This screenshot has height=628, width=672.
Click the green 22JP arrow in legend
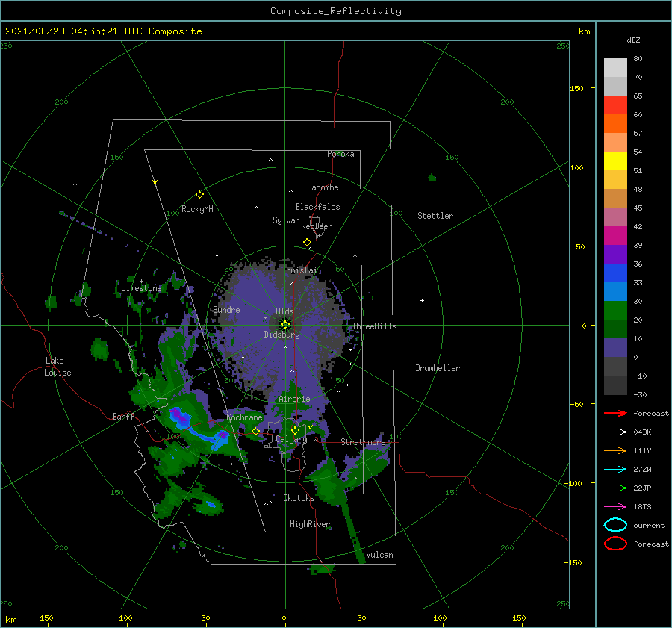click(615, 488)
